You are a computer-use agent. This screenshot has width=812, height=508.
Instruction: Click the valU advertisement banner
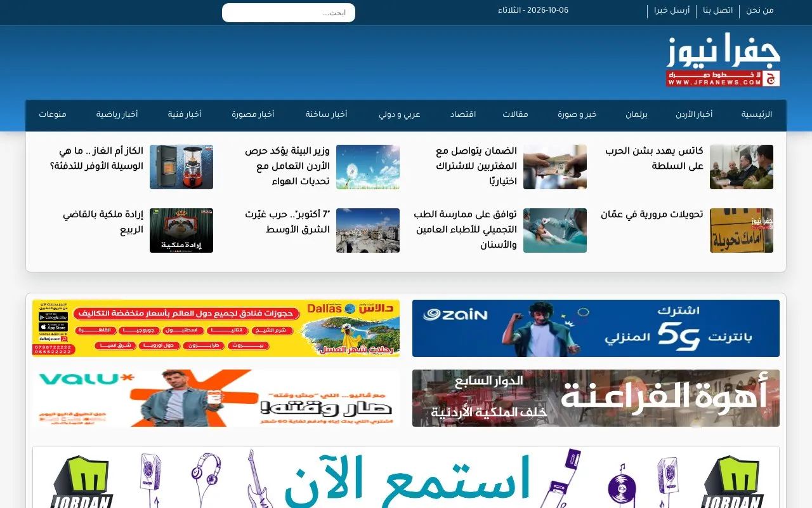pyautogui.click(x=216, y=398)
